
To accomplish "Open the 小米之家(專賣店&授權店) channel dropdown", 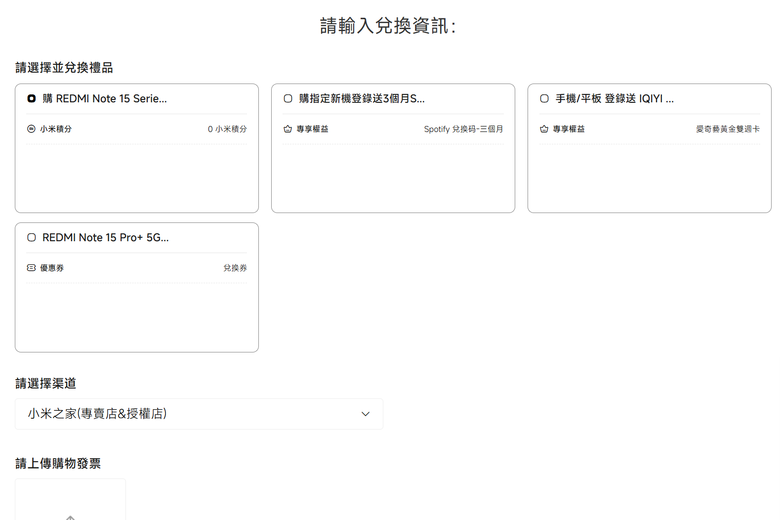I will click(x=199, y=414).
